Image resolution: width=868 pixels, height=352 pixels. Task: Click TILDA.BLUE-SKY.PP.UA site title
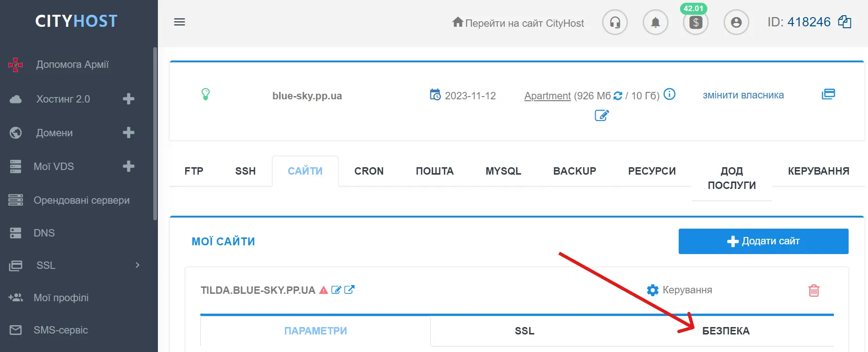click(258, 290)
